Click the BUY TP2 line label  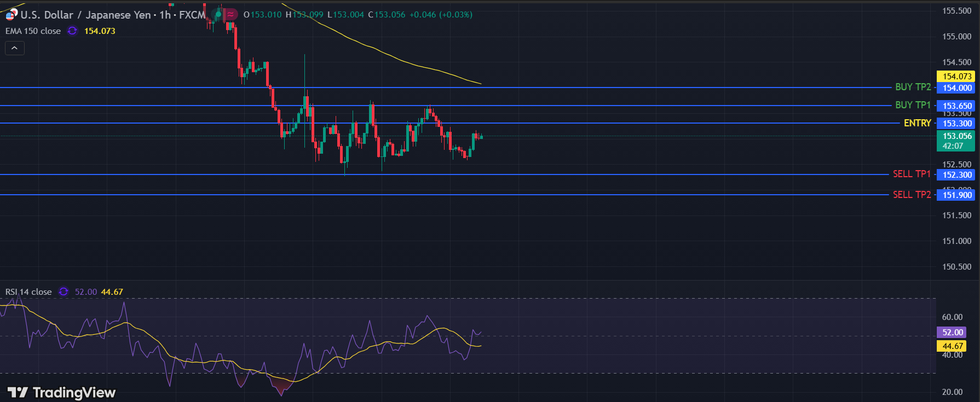(913, 87)
